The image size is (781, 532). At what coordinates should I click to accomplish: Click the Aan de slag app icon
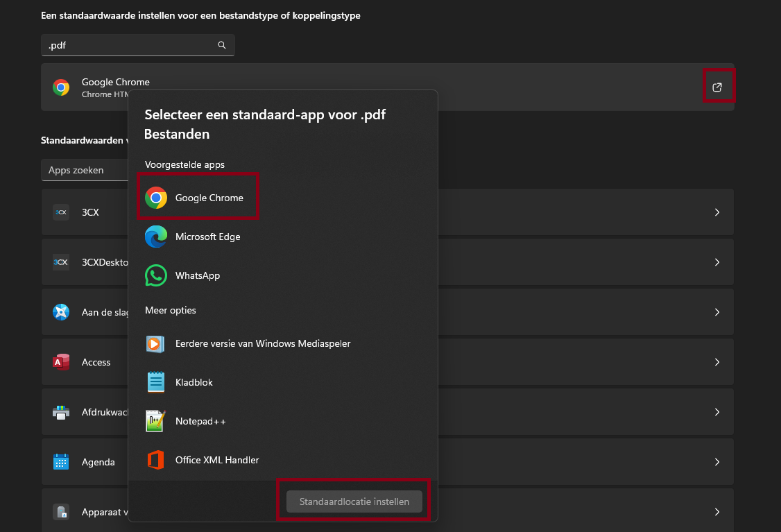tap(61, 312)
